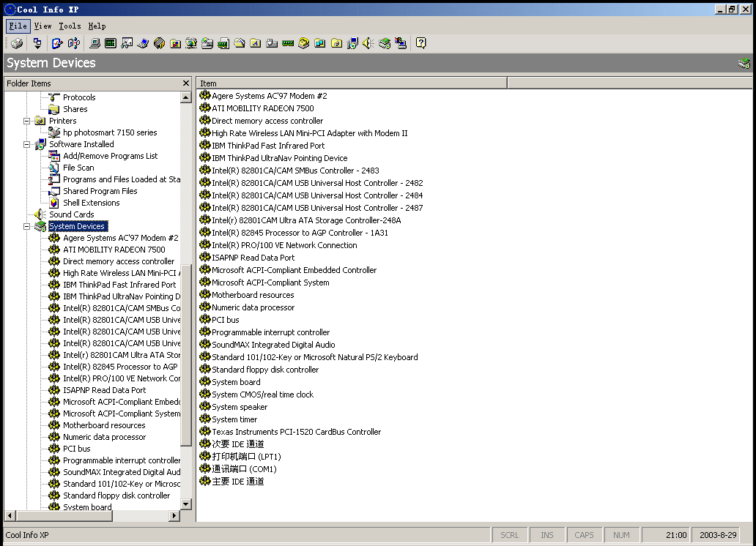
Task: Select Programs and Files Loaded at Startup
Action: (122, 179)
